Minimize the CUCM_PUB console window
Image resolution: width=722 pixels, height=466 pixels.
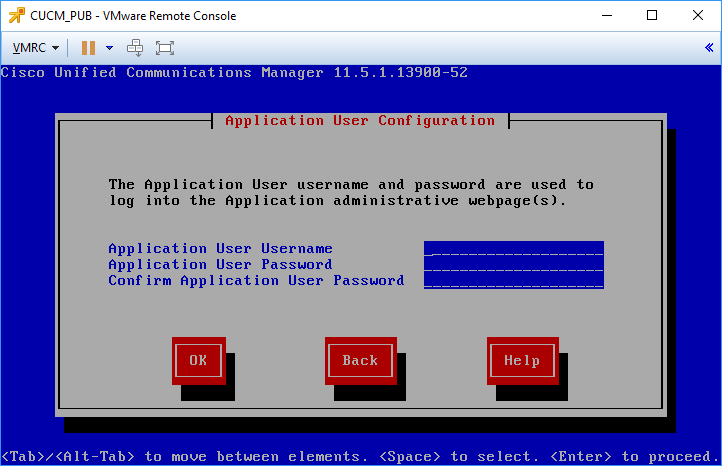607,15
